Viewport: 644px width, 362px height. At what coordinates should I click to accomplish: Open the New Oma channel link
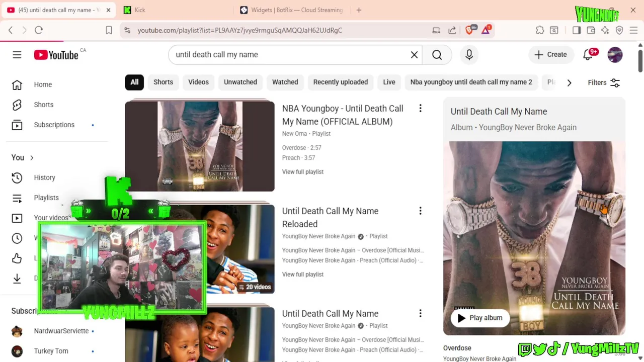pos(294,134)
